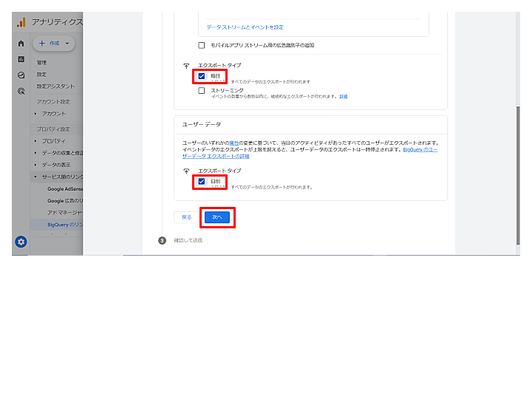Image resolution: width=532 pixels, height=399 pixels.
Task: Open the 作成 create dropdown
Action: point(54,44)
